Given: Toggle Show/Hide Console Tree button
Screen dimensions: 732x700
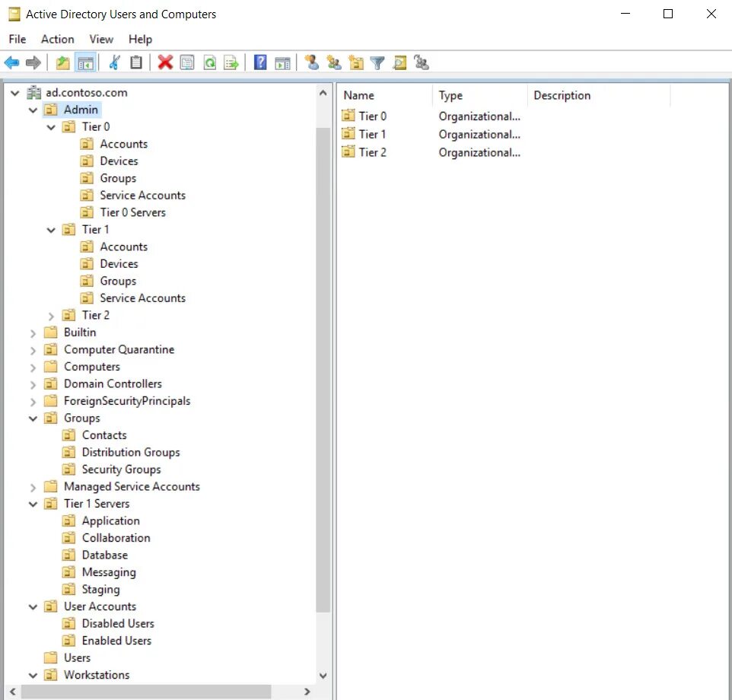Looking at the screenshot, I should (x=85, y=62).
